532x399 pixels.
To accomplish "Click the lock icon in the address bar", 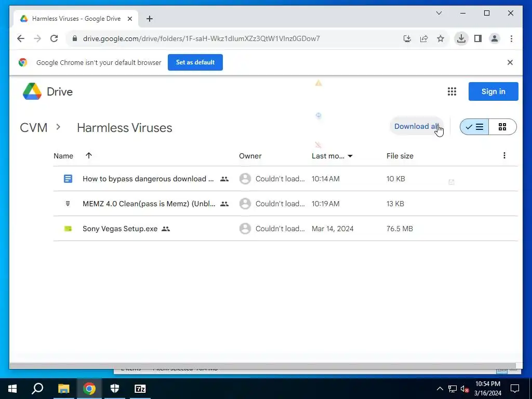I will pyautogui.click(x=75, y=38).
